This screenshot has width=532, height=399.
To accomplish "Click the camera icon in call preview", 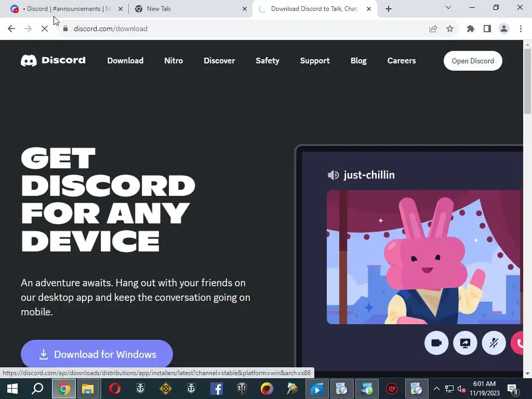I will [436, 343].
